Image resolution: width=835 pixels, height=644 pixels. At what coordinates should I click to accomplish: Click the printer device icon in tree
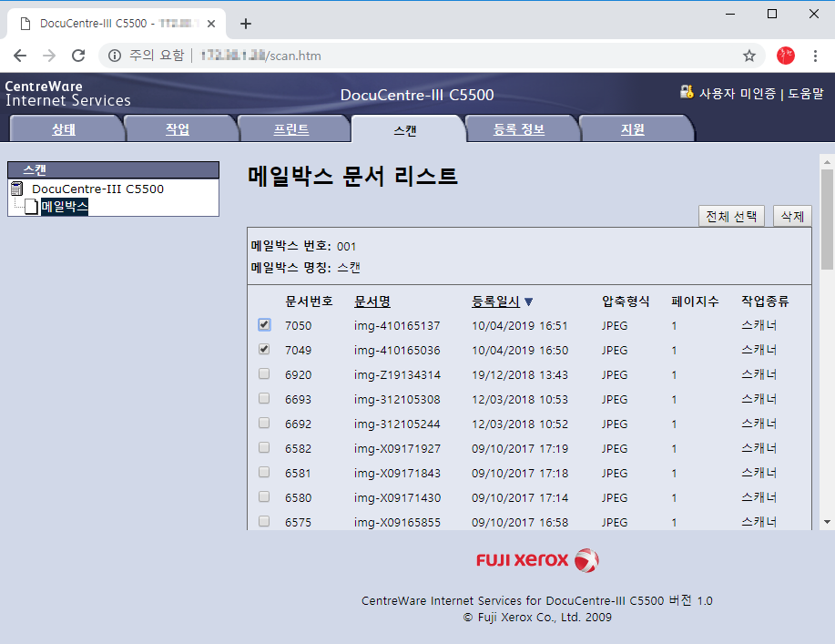point(17,189)
